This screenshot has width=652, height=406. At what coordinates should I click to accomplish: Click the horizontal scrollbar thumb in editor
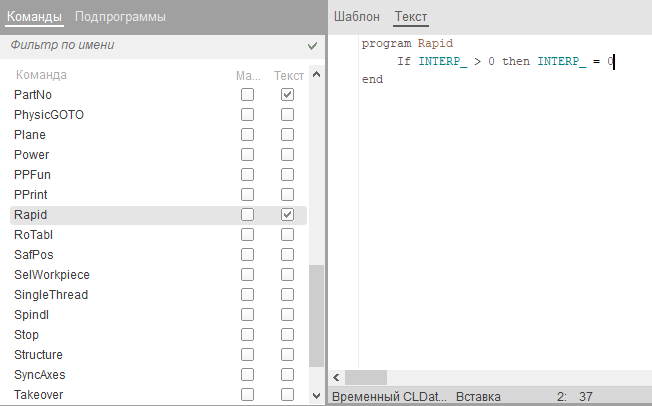click(x=365, y=378)
